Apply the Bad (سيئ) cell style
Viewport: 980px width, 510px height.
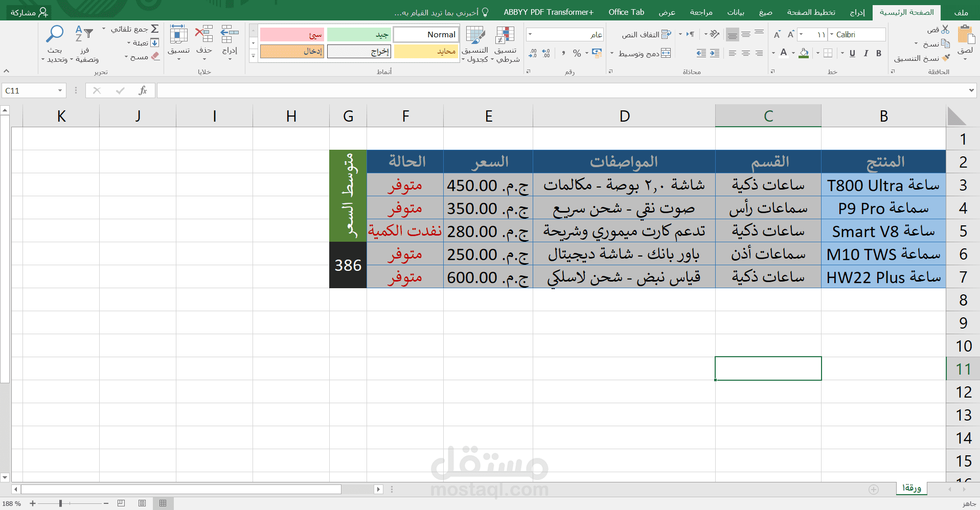click(x=292, y=34)
